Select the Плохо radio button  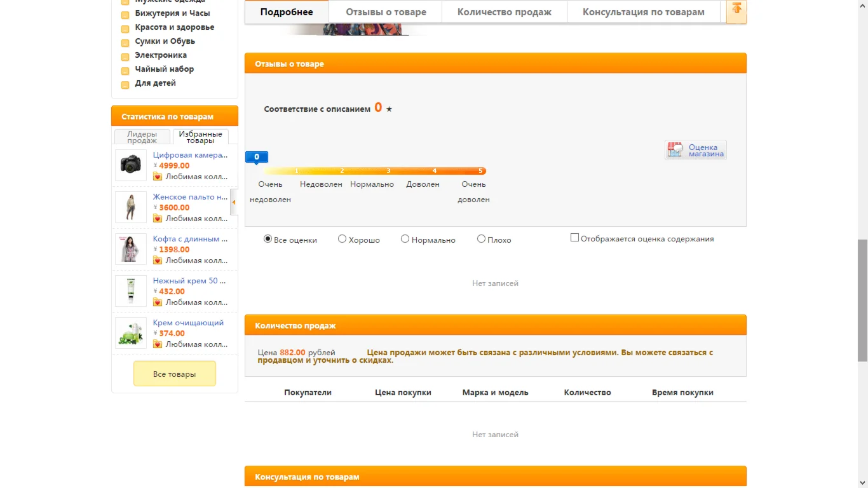click(481, 239)
